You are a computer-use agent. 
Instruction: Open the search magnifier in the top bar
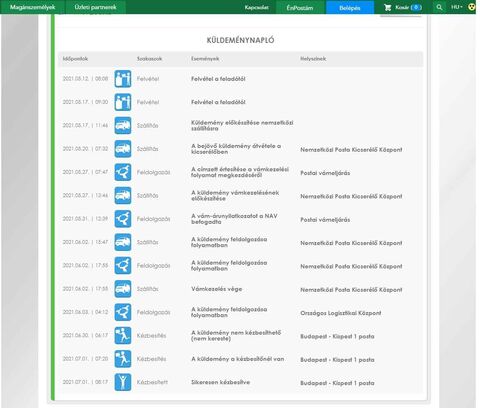(439, 7)
